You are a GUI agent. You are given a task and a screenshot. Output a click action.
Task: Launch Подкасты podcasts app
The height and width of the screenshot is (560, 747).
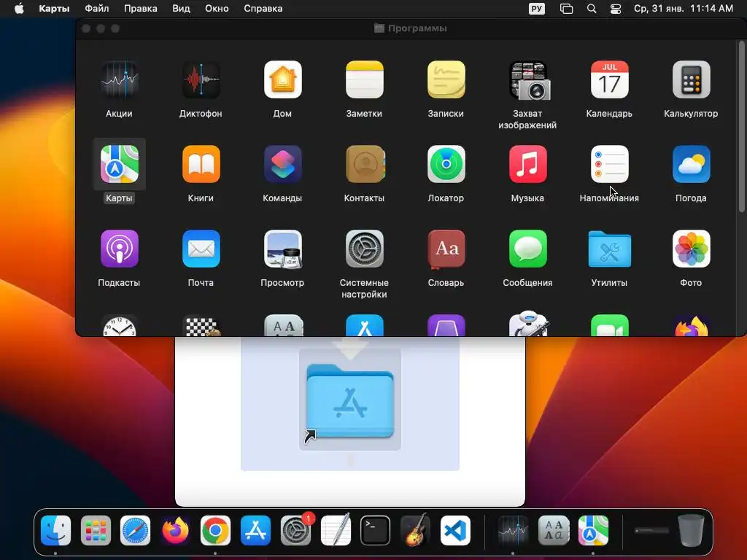pyautogui.click(x=119, y=249)
